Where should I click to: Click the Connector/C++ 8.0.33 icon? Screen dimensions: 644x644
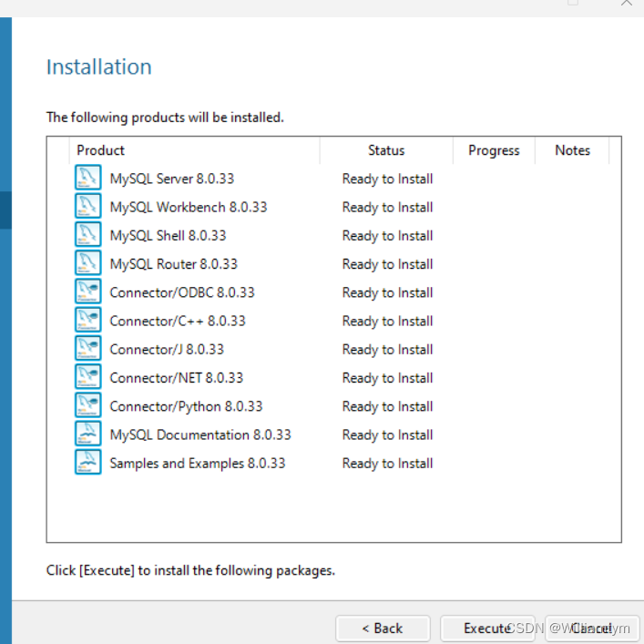click(x=87, y=320)
